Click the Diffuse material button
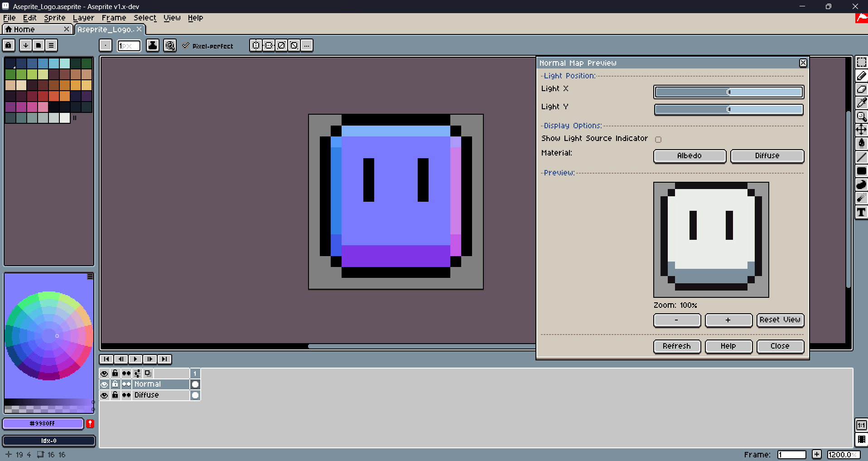The image size is (868, 461). click(767, 156)
